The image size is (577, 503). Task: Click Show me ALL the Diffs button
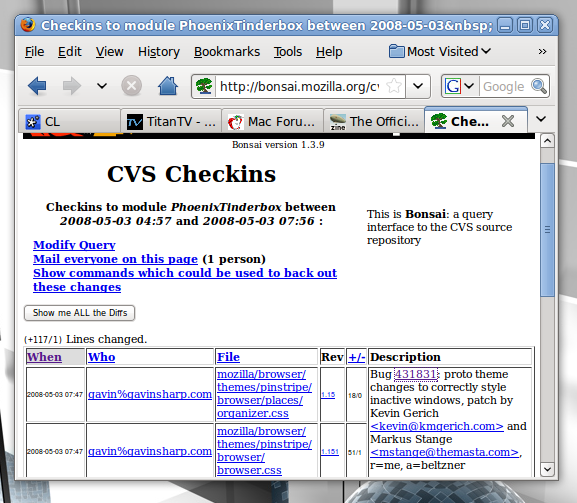[79, 313]
